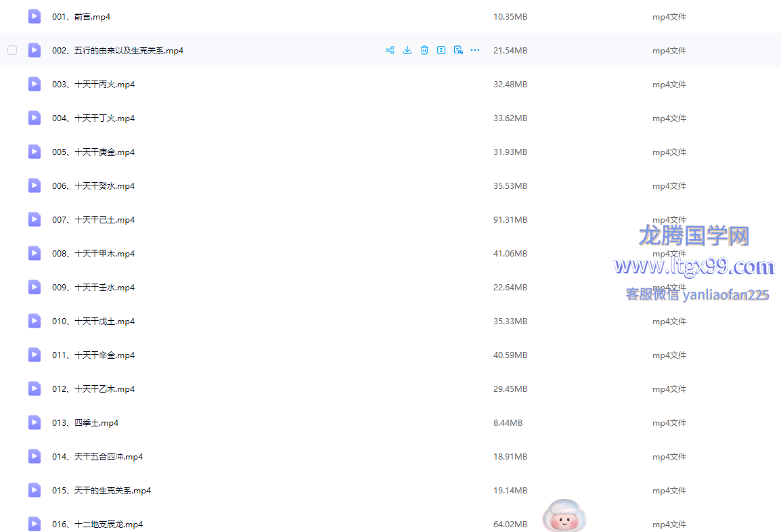Select file 013、四季土.mp4
This screenshot has height=532, width=781.
(85, 422)
